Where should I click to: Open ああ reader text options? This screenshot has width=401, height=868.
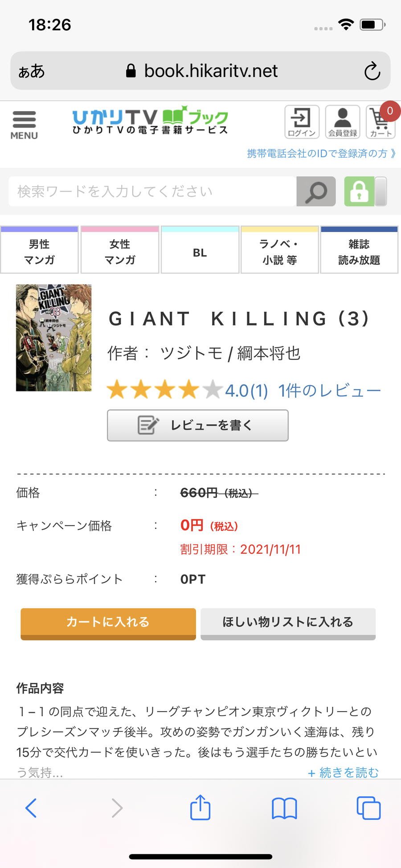32,71
